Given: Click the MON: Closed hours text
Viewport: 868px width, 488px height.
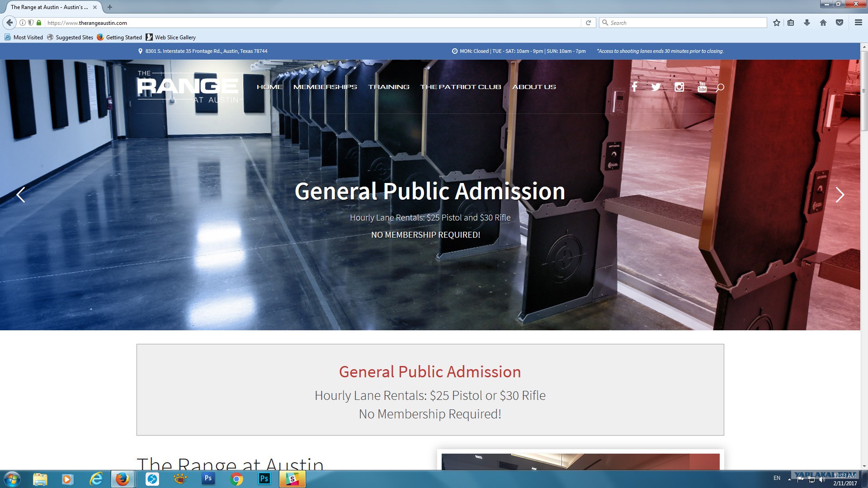Looking at the screenshot, I should pyautogui.click(x=523, y=51).
